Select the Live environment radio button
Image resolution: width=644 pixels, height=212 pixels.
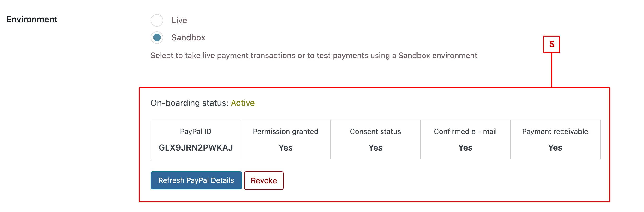click(157, 20)
